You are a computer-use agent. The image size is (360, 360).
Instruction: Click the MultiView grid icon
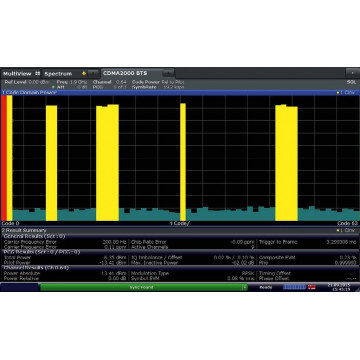point(37,74)
